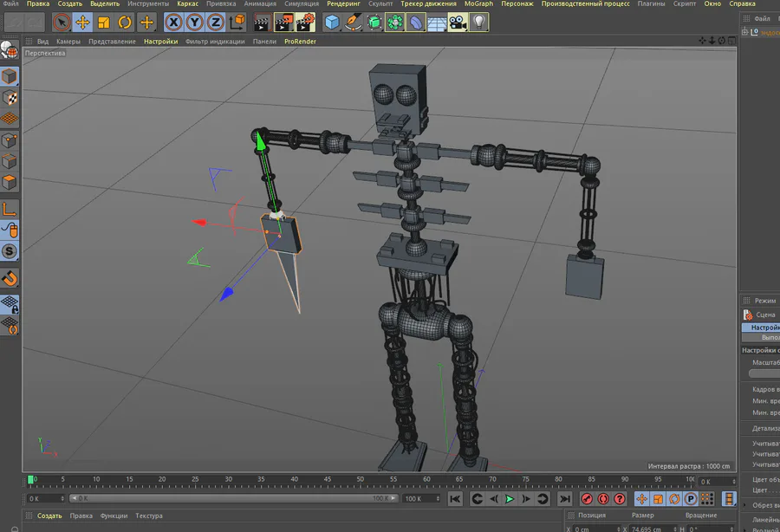
Task: Add a Light object bulb icon
Action: click(478, 23)
